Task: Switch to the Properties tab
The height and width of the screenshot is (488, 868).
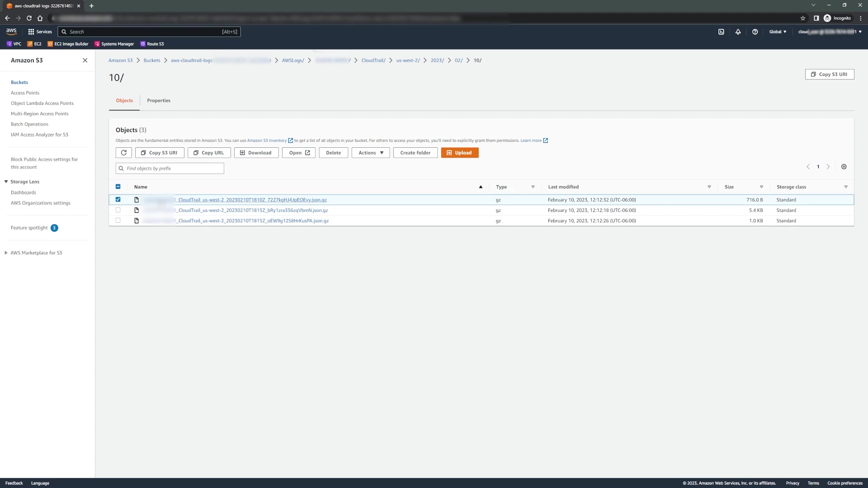Action: click(x=159, y=100)
